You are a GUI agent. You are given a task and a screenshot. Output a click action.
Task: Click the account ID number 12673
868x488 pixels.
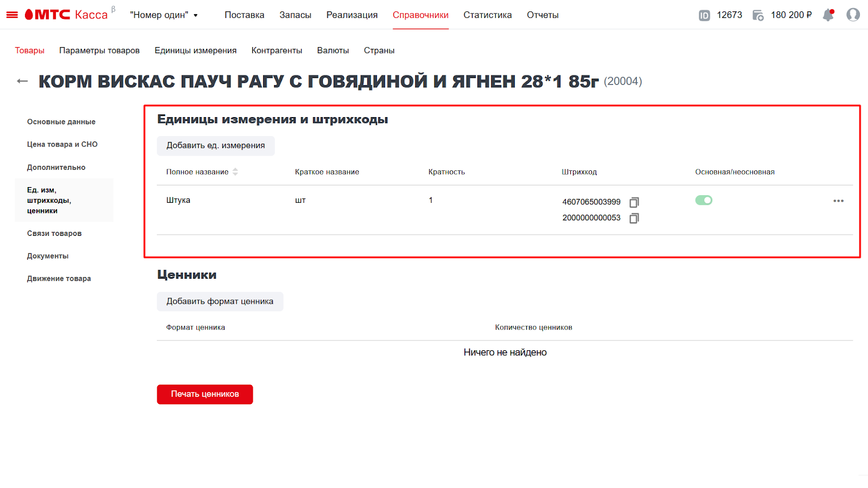tap(730, 15)
